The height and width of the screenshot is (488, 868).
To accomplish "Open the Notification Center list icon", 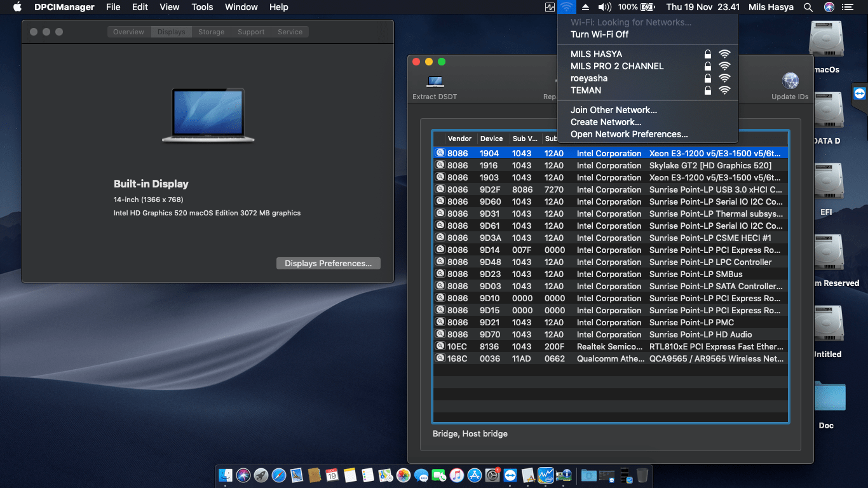I will tap(847, 7).
